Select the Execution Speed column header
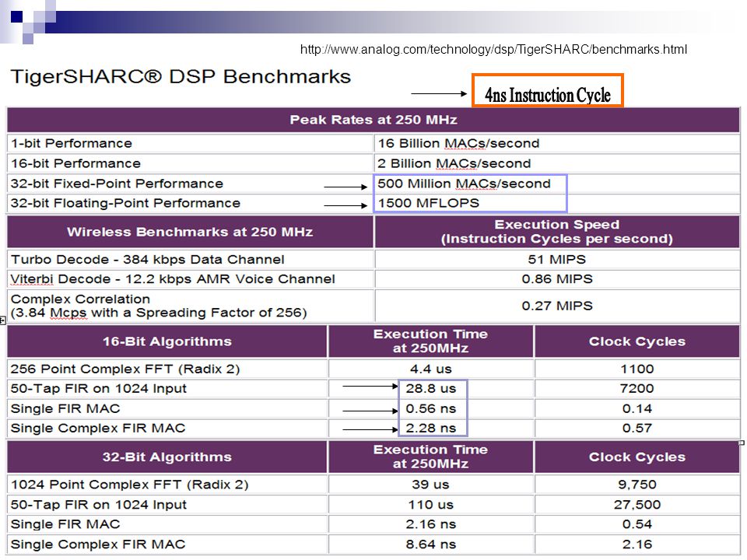Viewport: 747px width, 560px height. pyautogui.click(x=557, y=232)
